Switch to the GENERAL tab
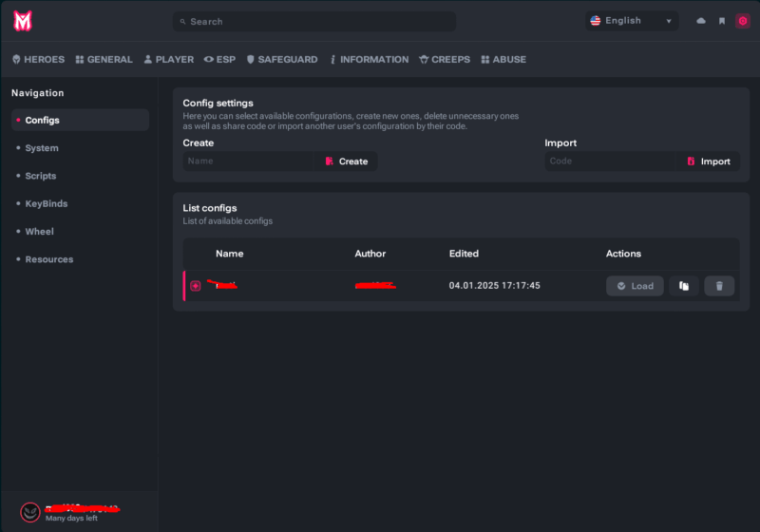Viewport: 760px width, 532px height. (x=104, y=59)
